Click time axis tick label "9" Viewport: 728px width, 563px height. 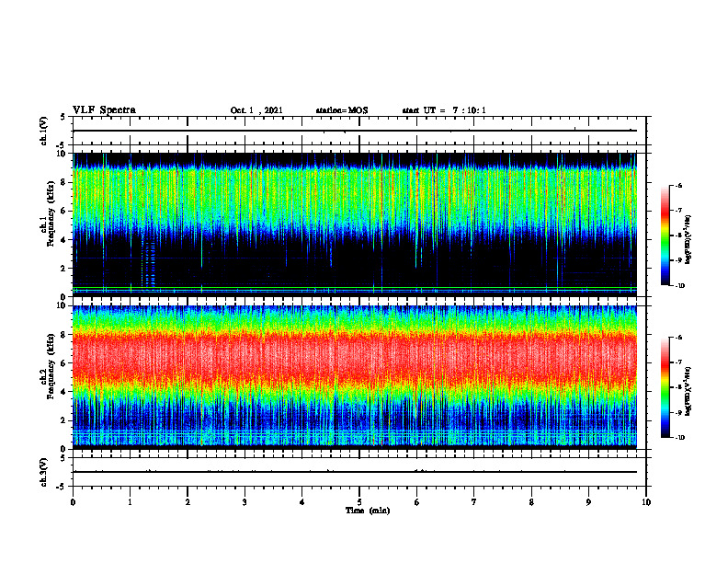click(x=588, y=502)
